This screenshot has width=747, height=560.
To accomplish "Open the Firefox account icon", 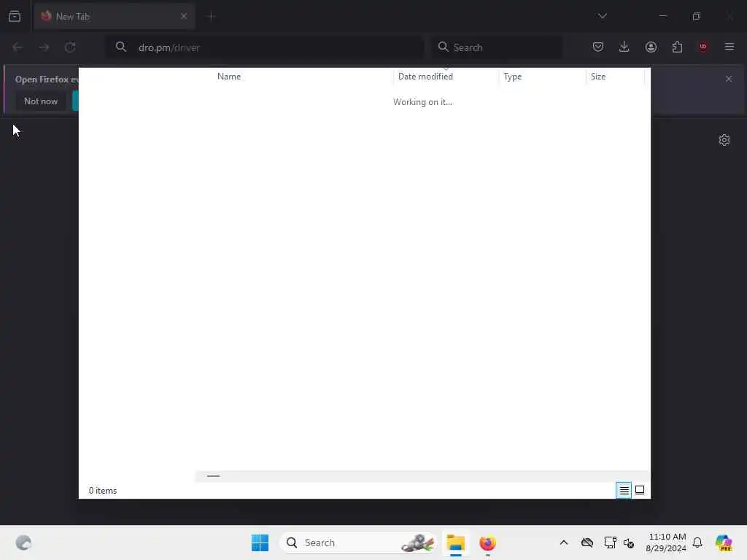I will click(651, 47).
